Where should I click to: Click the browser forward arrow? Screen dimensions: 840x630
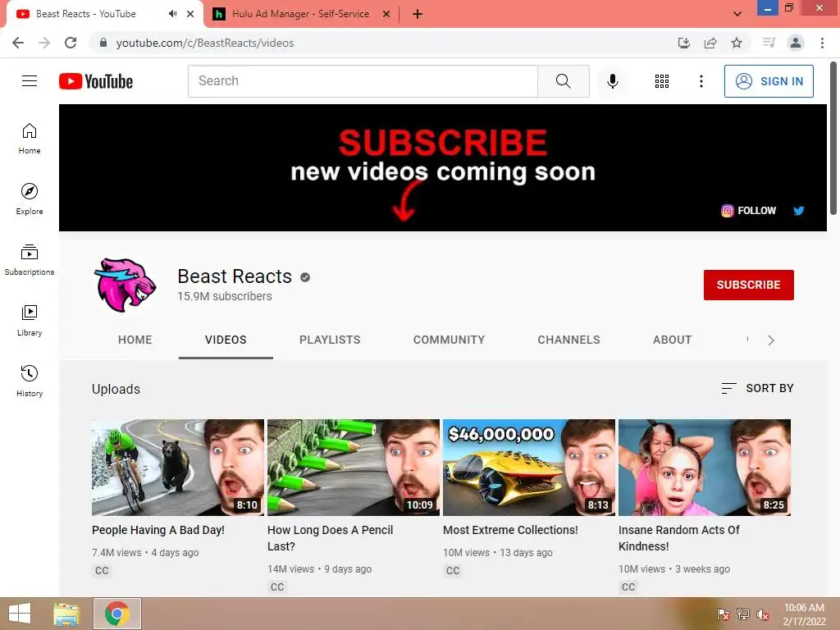(44, 43)
